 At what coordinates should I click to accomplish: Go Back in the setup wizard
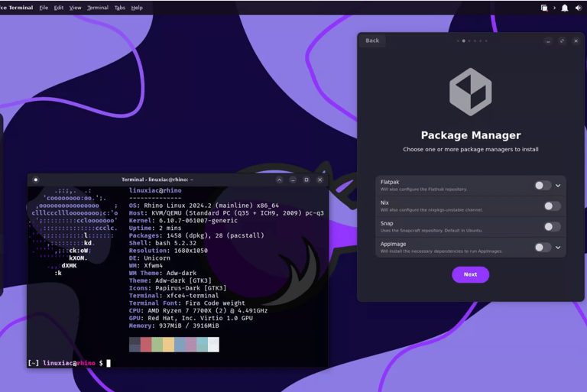tap(372, 40)
